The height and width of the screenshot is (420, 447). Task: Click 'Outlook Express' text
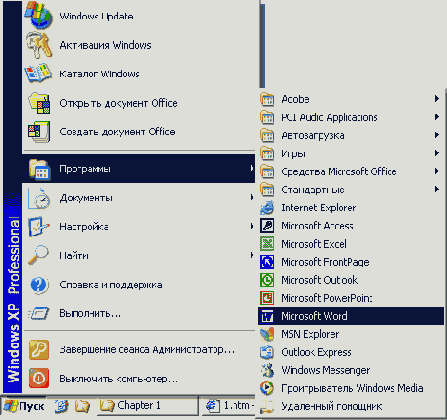[x=316, y=352]
